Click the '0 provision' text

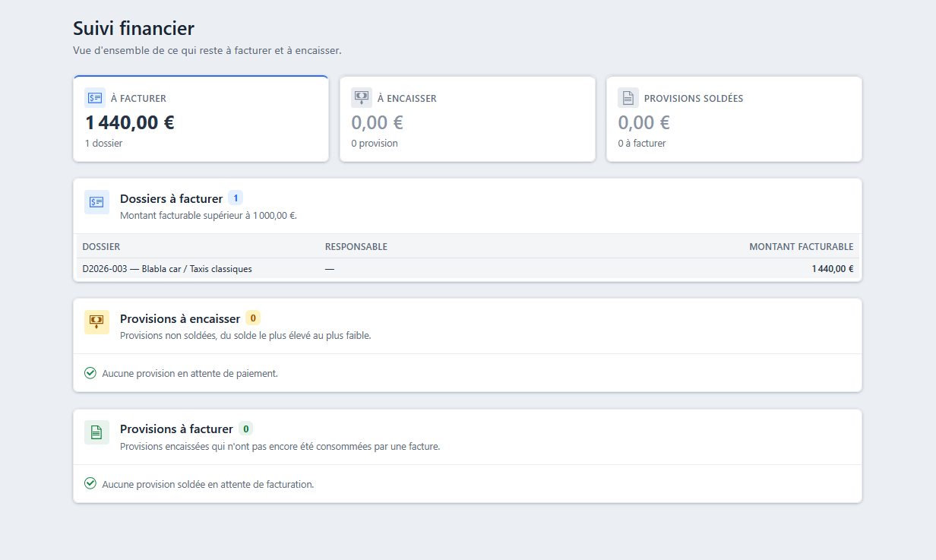[375, 143]
